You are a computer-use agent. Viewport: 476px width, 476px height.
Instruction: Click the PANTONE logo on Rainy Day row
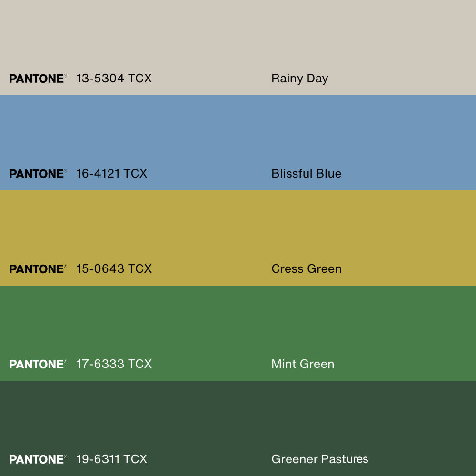click(x=38, y=79)
